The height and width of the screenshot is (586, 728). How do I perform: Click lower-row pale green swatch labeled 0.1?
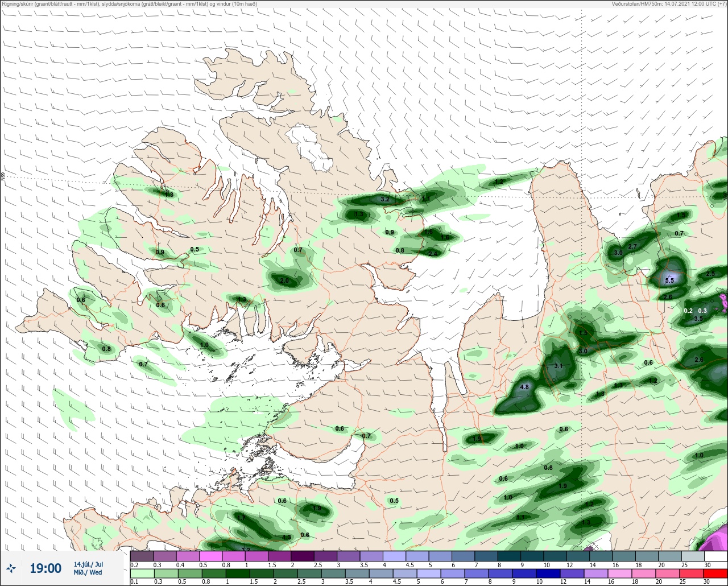(142, 573)
